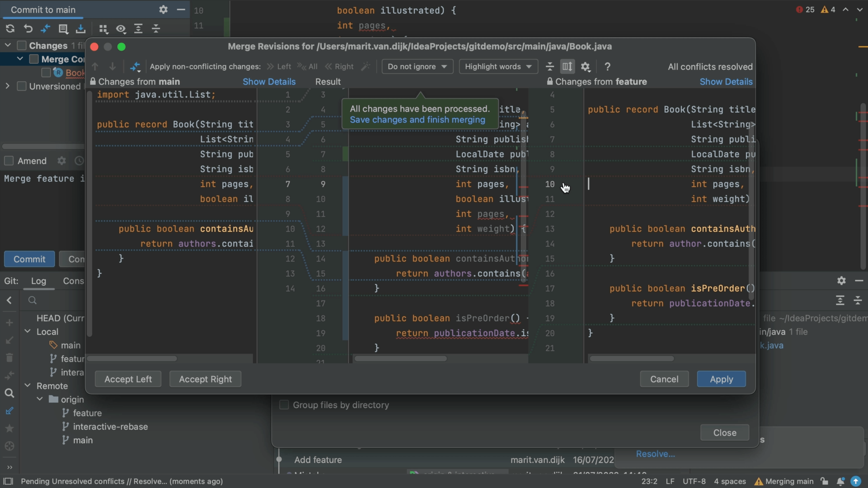The height and width of the screenshot is (488, 868).
Task: Open the diff preview eye icon
Action: [x=121, y=29]
